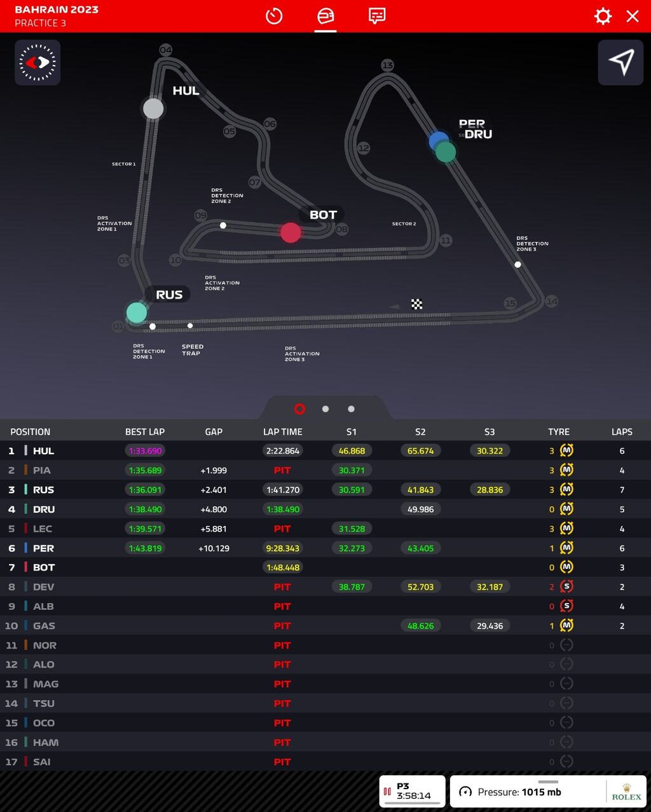Image resolution: width=651 pixels, height=812 pixels.
Task: Tap ALB's soft tyre icon
Action: pos(566,606)
